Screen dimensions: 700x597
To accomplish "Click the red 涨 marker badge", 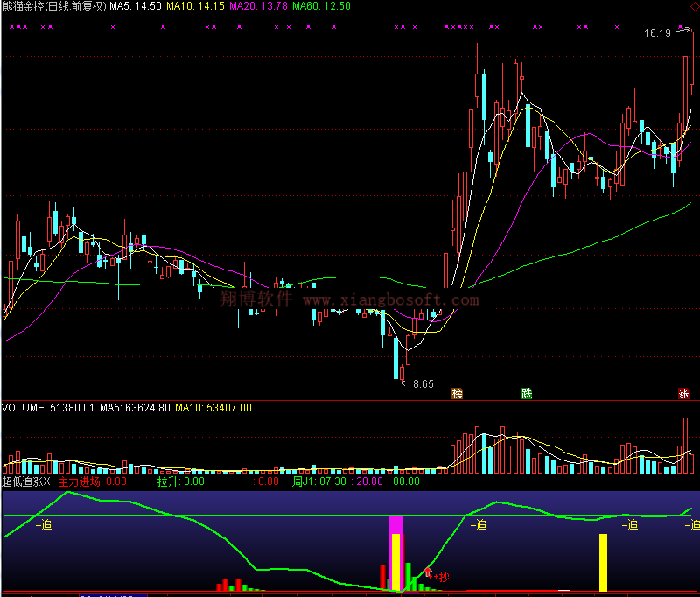I will pyautogui.click(x=683, y=393).
